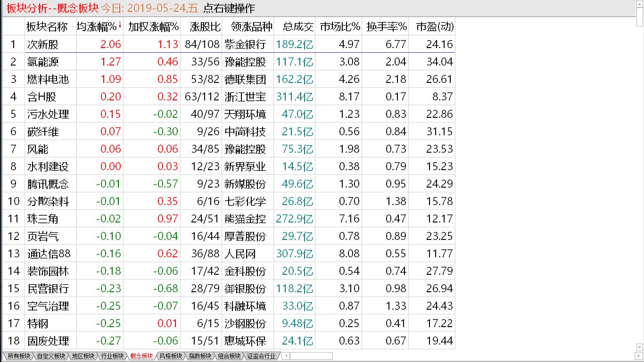Viewport: 644px width, 362px height.
Task: Click leading stock 新界泵业
Action: [245, 166]
